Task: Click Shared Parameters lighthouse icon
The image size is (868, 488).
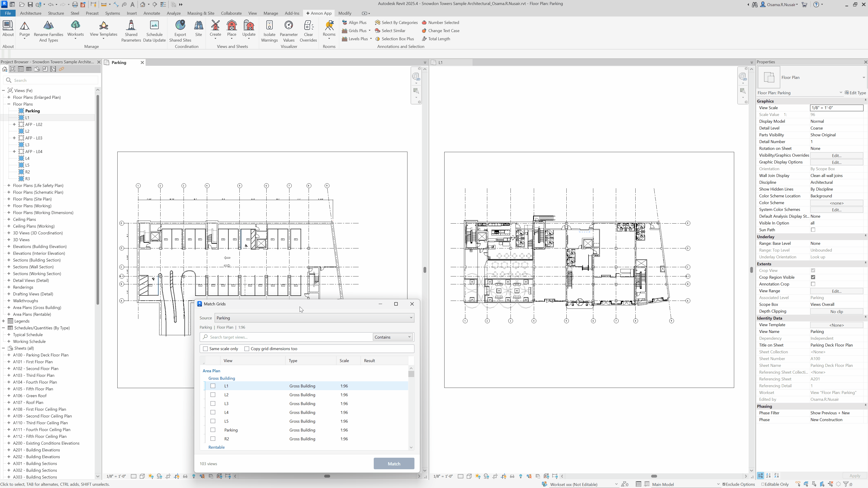Action: [131, 25]
